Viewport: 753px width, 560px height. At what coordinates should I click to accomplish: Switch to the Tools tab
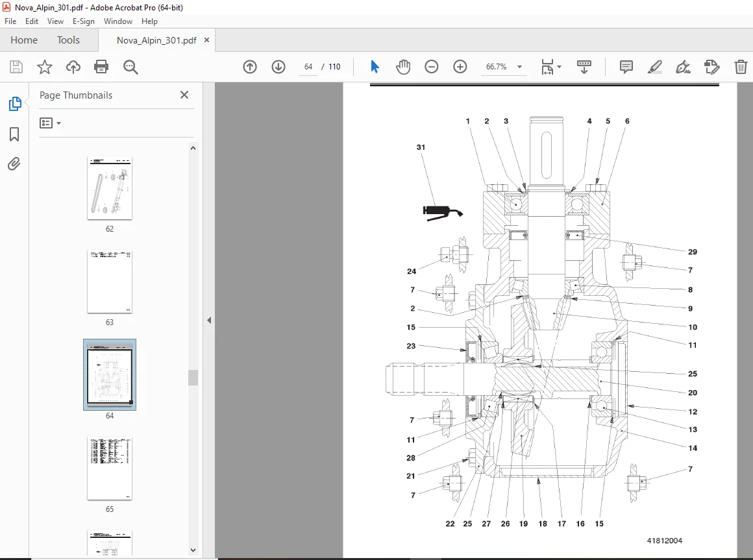tap(68, 40)
